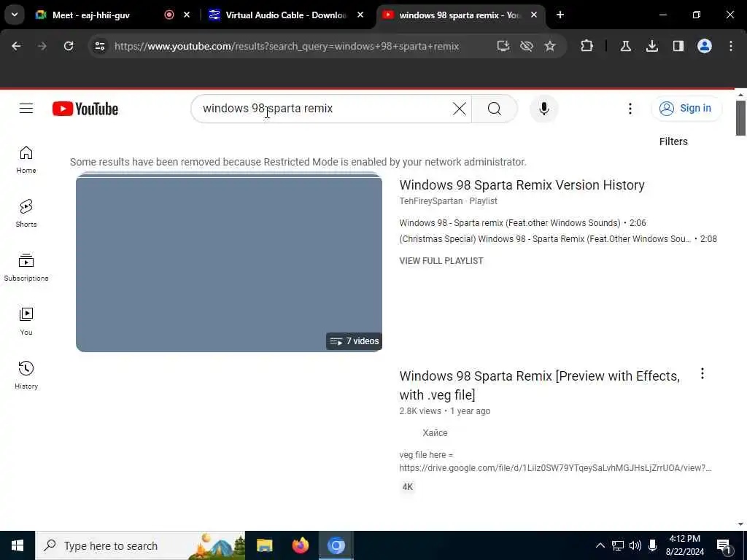The height and width of the screenshot is (560, 747).
Task: Open the Chrome profile avatar
Action: [x=704, y=46]
